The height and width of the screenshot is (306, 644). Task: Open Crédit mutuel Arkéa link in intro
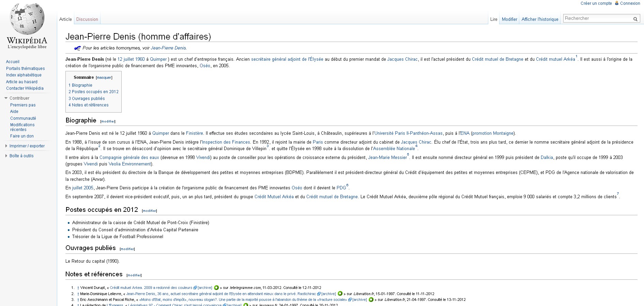pyautogui.click(x=555, y=59)
